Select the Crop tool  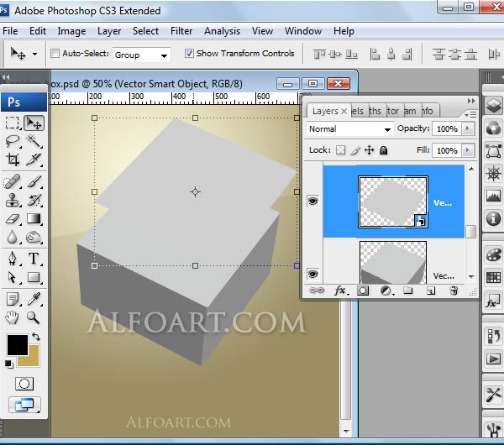pos(13,160)
